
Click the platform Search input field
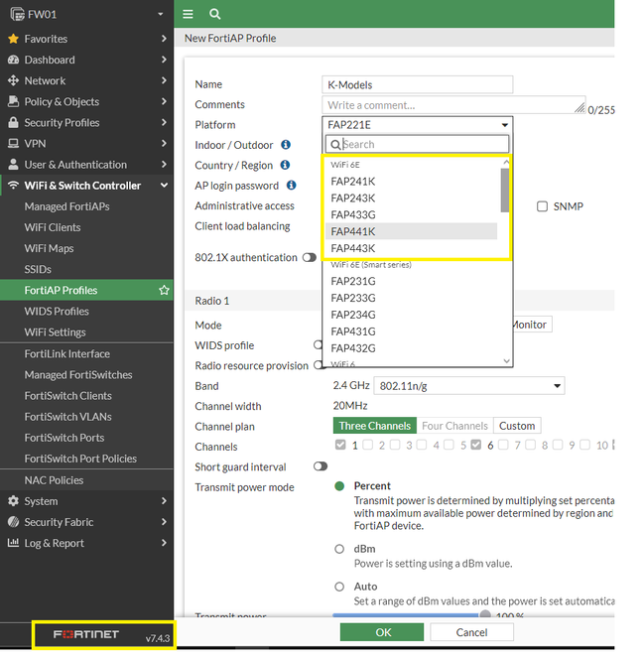417,144
